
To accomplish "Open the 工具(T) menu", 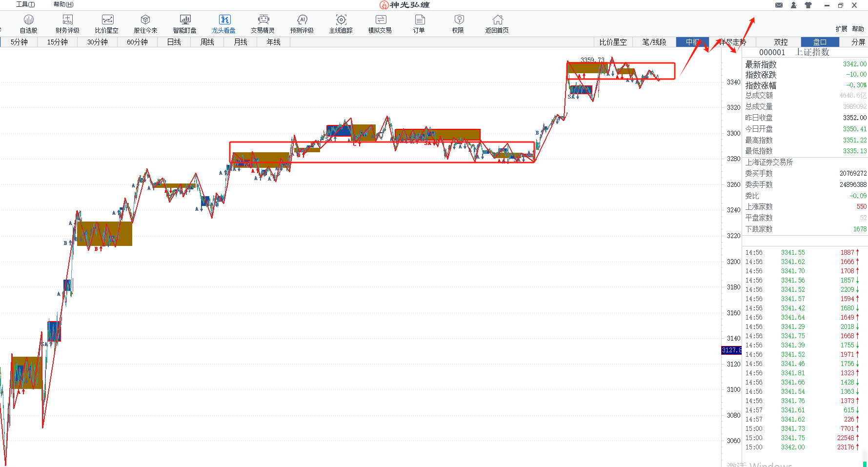I will 25,4.
